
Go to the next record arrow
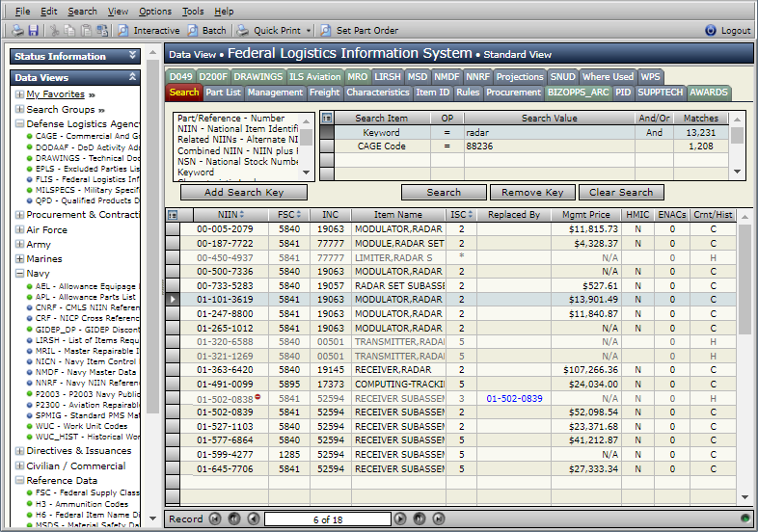point(400,519)
